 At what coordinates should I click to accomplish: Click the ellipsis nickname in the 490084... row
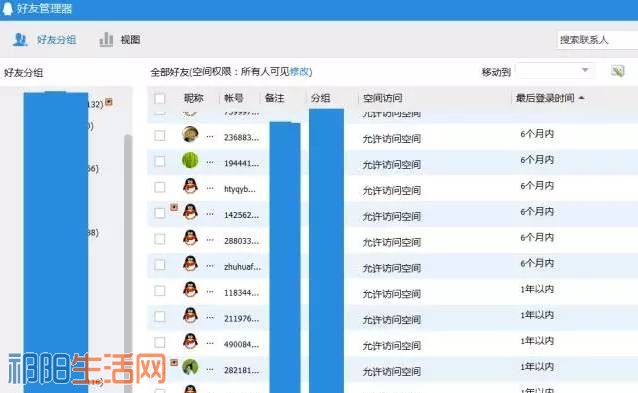tap(210, 344)
